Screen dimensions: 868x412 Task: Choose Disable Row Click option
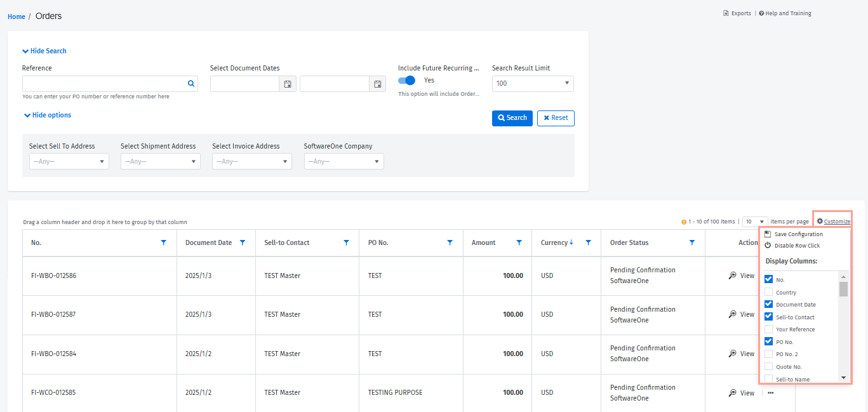pyautogui.click(x=796, y=246)
